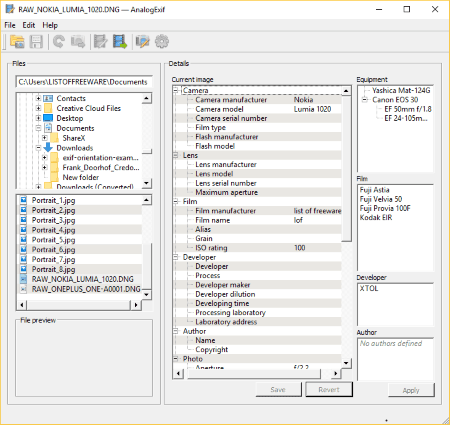Click the Lumia 1020 camera model value
The width and height of the screenshot is (450, 425).
[312, 109]
